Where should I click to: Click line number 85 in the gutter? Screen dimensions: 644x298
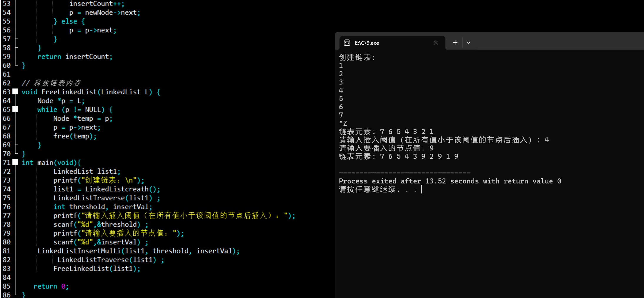pyautogui.click(x=6, y=286)
